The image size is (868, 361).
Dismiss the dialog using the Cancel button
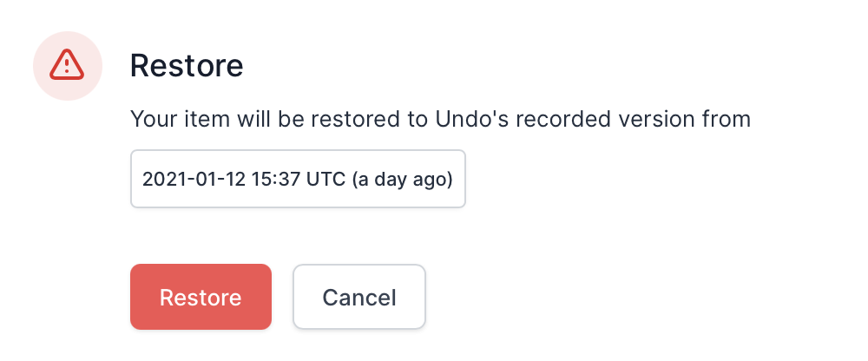point(359,297)
